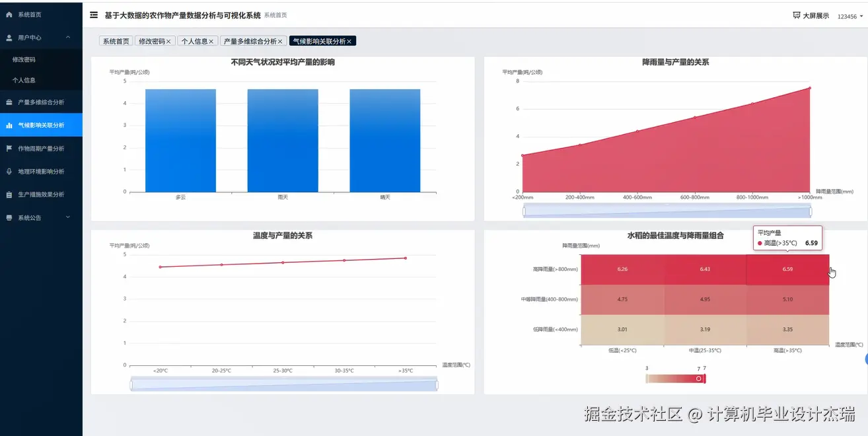Click the >35°C data point on temperature line
This screenshot has height=436, width=868.
point(406,258)
